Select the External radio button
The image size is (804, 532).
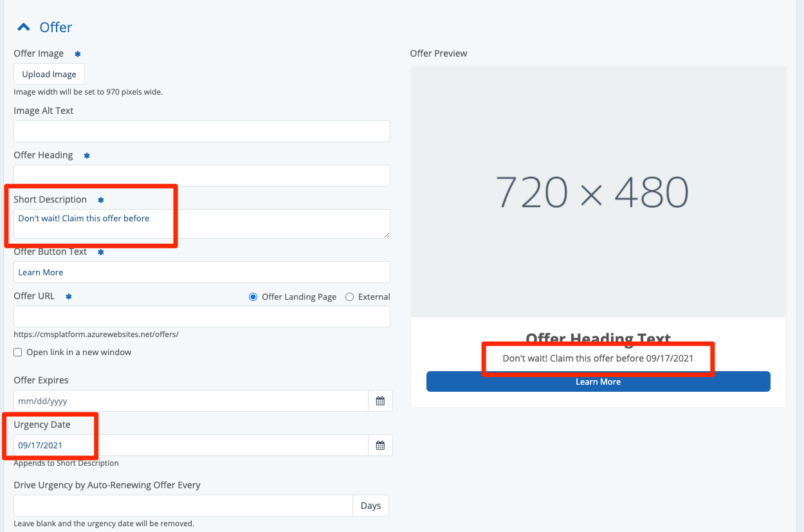tap(350, 297)
